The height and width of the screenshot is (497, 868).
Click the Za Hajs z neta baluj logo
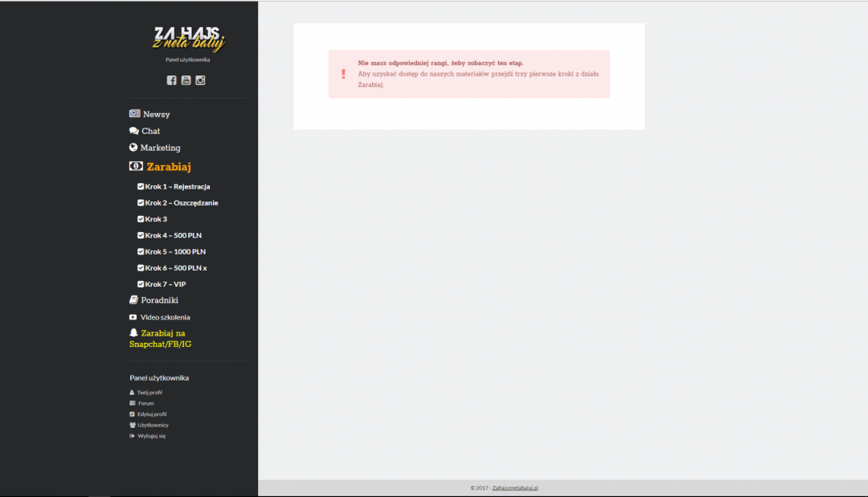188,39
